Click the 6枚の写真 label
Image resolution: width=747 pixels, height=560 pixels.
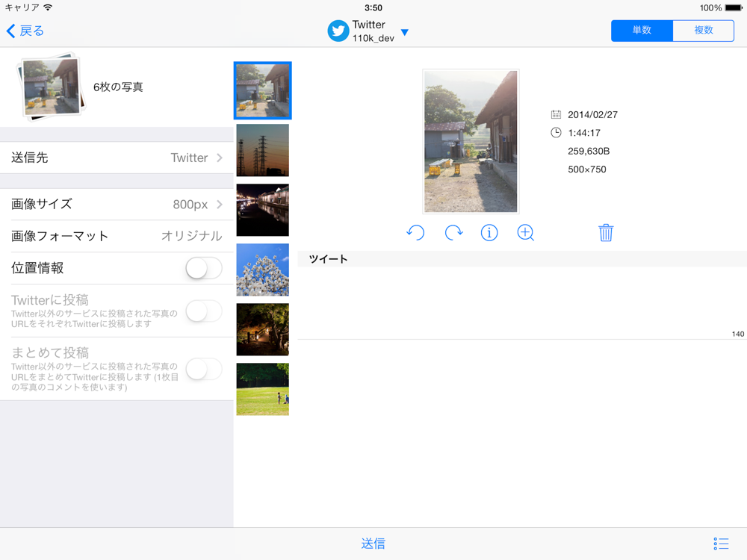coord(118,87)
